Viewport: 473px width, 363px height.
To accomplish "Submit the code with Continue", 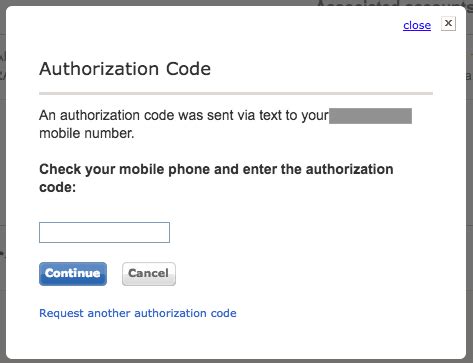I will 73,274.
